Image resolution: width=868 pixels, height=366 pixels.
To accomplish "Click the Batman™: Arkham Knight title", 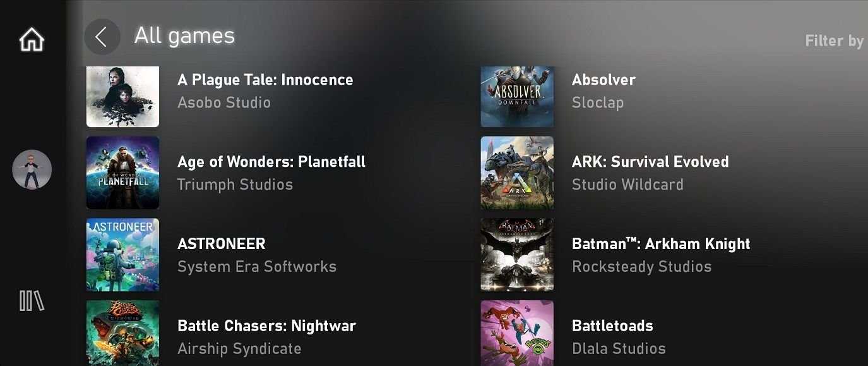I will pos(661,243).
